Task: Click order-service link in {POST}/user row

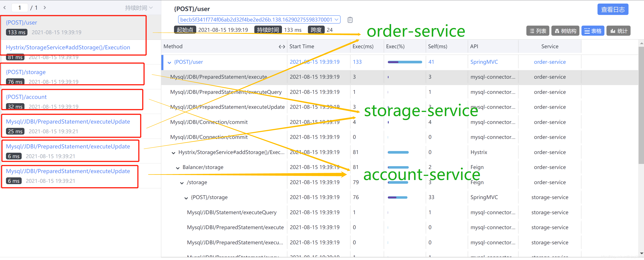Action: click(550, 62)
